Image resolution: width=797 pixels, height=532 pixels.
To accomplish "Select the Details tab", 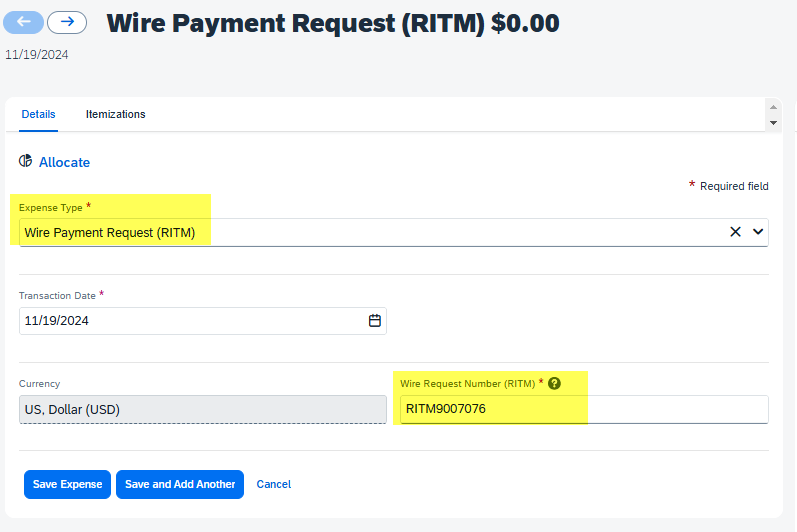I will pyautogui.click(x=38, y=114).
